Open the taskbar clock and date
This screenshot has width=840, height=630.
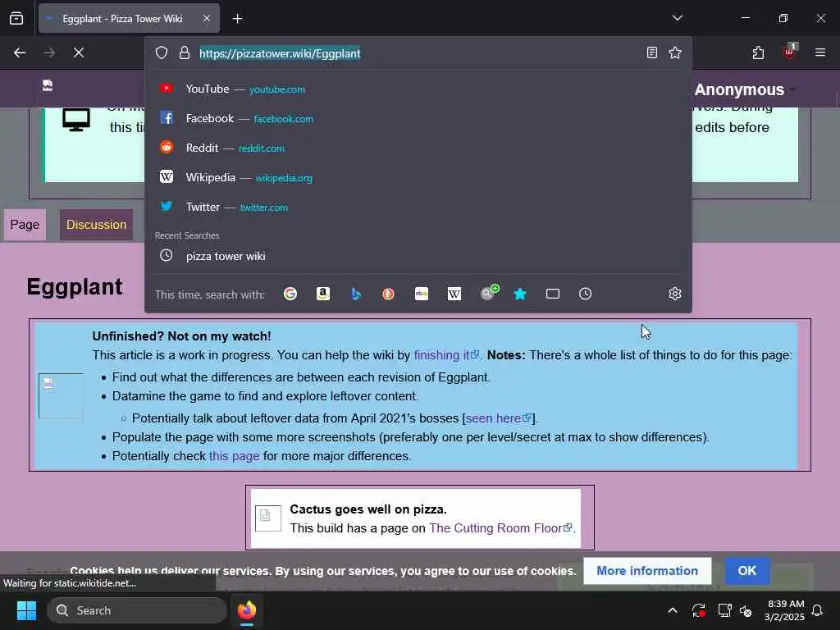pyautogui.click(x=784, y=610)
